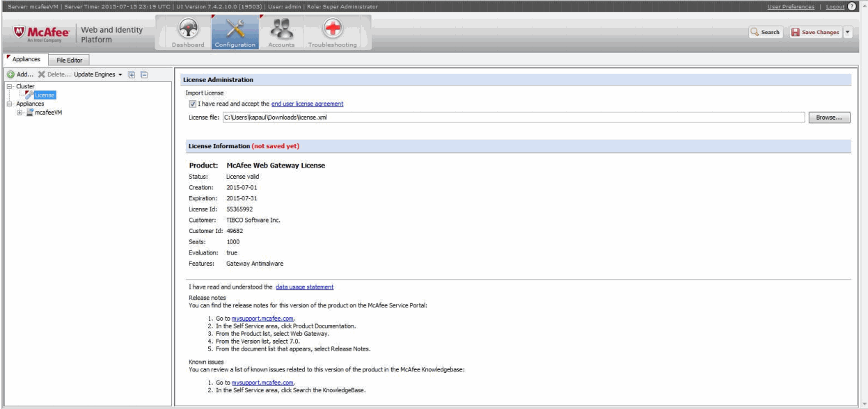Click the Search button

(x=766, y=33)
